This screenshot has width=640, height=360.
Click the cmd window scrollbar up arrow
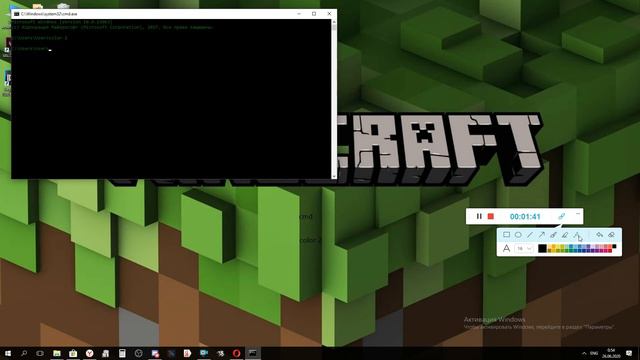334,22
